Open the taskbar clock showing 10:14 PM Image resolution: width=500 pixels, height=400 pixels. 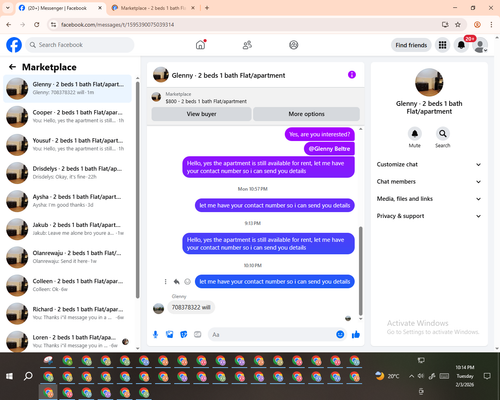point(465,376)
